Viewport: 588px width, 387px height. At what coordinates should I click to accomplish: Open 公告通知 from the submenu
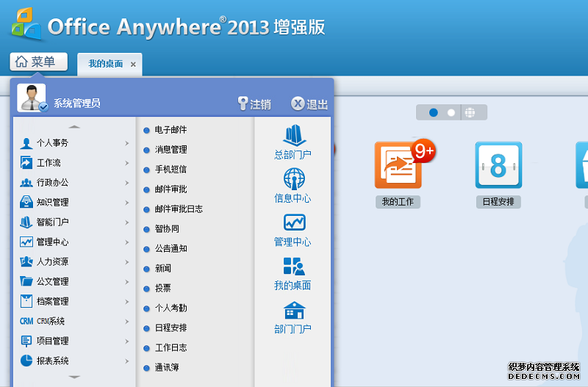(x=171, y=249)
